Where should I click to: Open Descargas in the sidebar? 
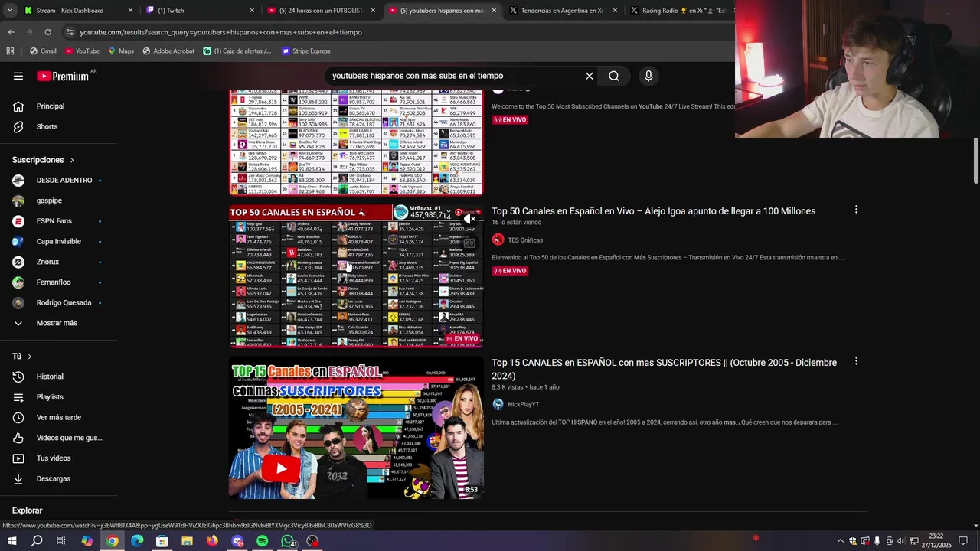coord(59,479)
